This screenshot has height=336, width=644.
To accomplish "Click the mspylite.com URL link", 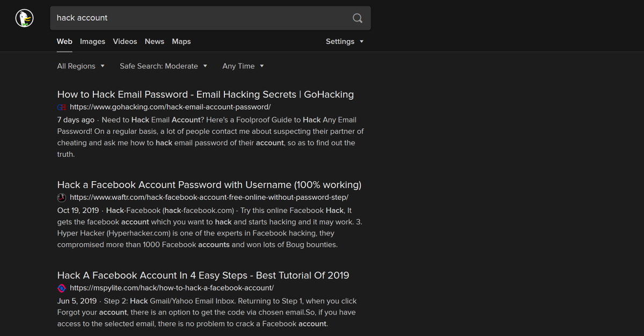I will coord(172,288).
